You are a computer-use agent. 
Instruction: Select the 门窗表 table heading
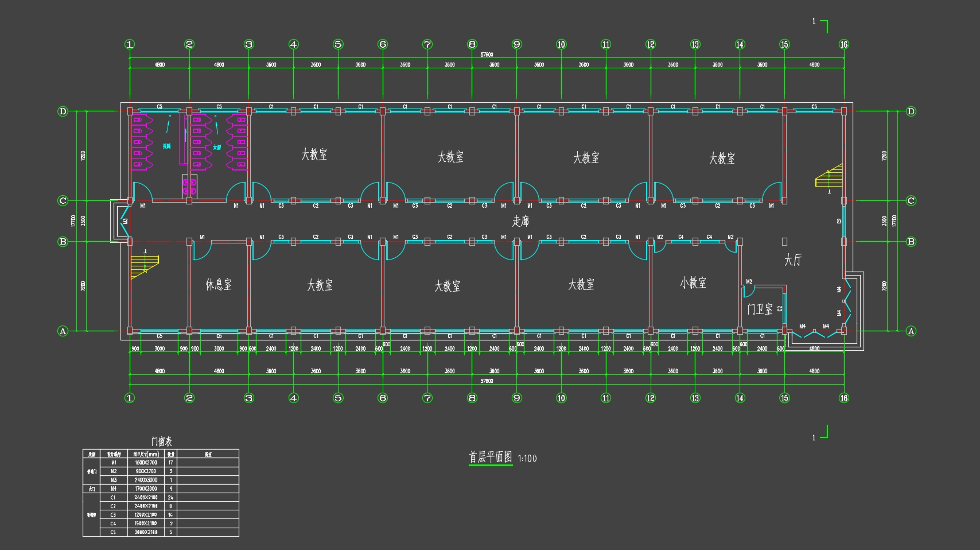[x=161, y=441]
